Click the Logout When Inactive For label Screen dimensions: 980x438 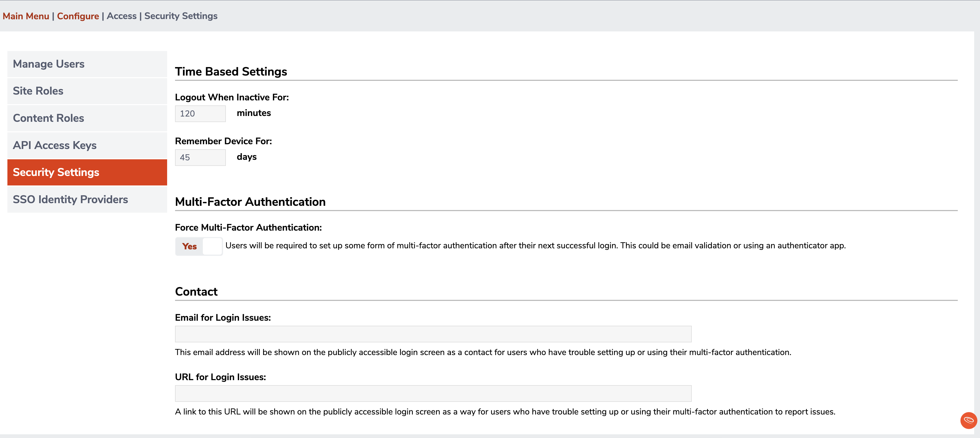(x=232, y=97)
